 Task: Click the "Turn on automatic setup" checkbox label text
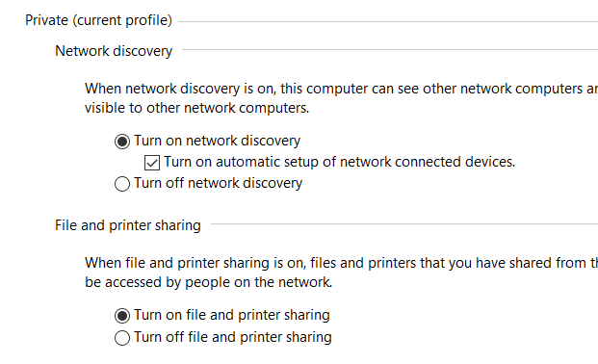[339, 162]
